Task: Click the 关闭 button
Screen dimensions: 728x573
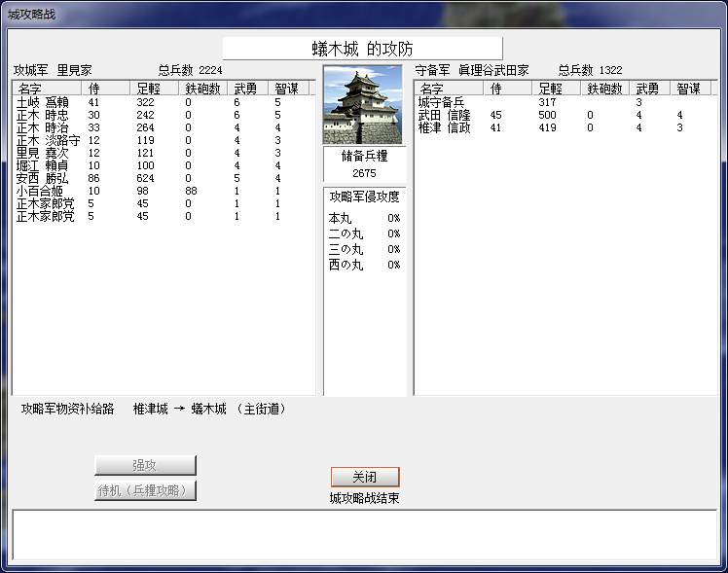Action: 365,477
